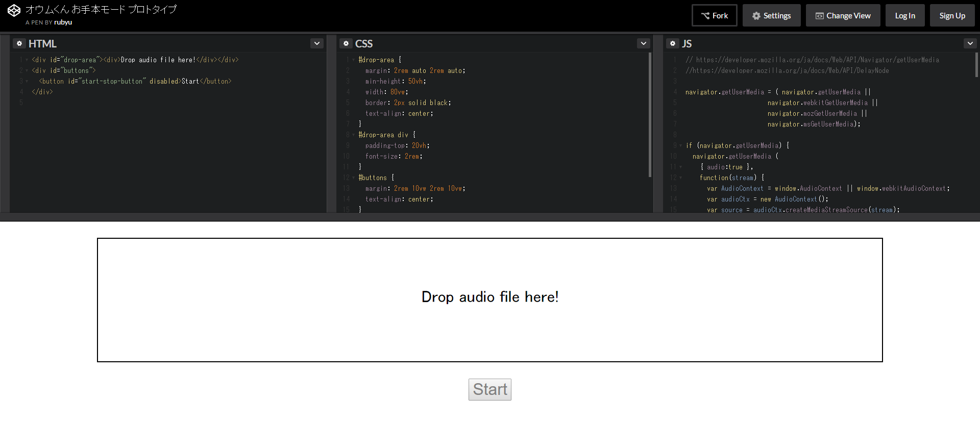The width and height of the screenshot is (980, 424).
Task: Click the CodePen logo icon
Action: coord(14,10)
